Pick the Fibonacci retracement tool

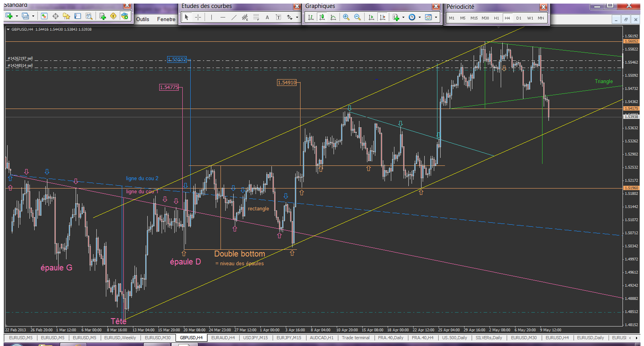click(256, 17)
